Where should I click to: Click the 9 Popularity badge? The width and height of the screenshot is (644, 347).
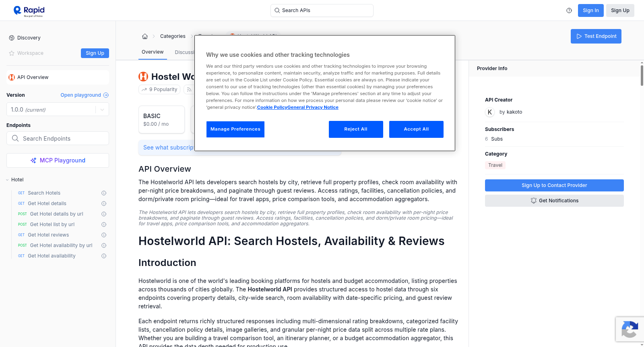[159, 89]
